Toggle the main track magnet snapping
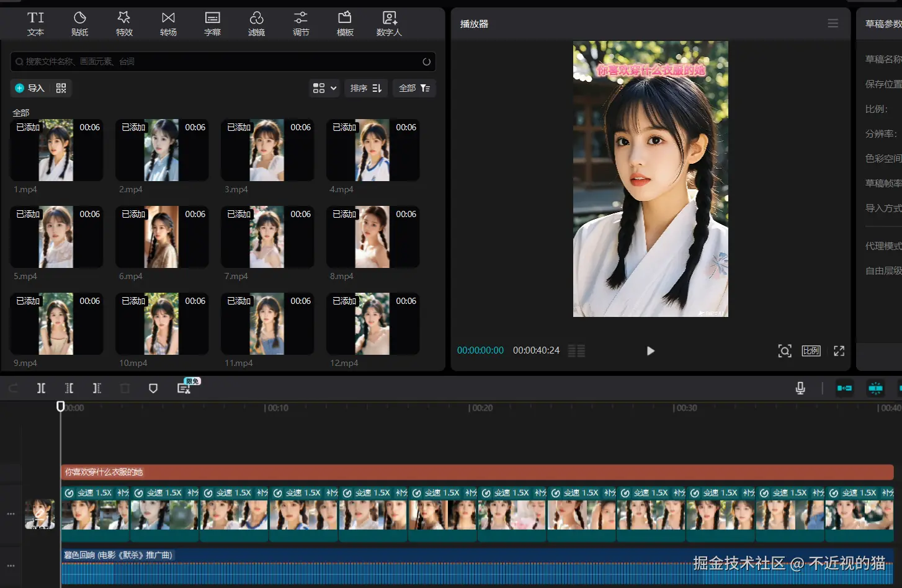Screen dimensions: 902x588 [x=844, y=388]
